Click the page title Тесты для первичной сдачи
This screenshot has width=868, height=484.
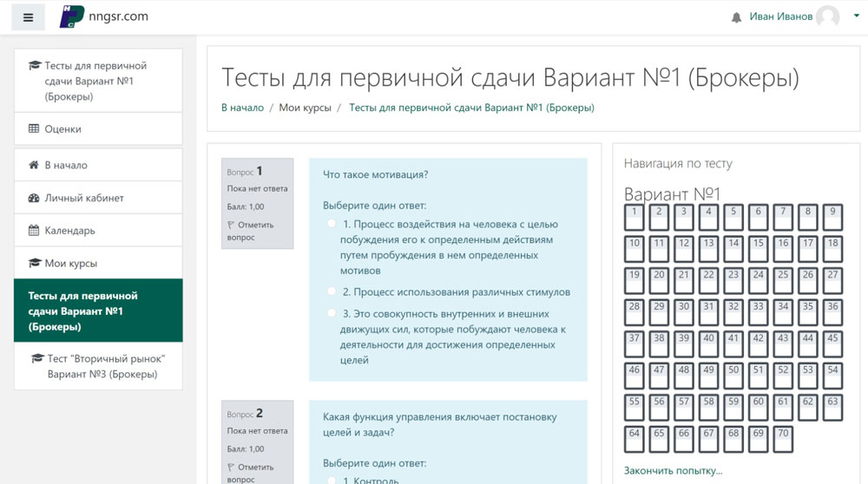(x=510, y=77)
